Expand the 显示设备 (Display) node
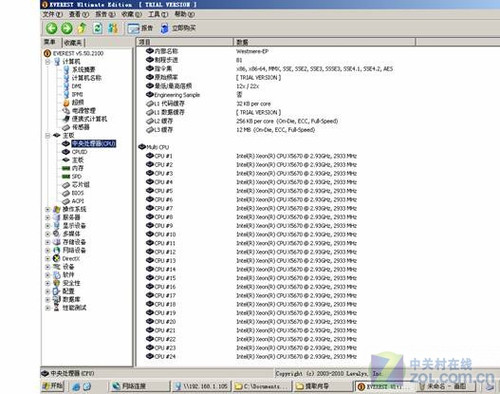500x394 pixels. pos(47,226)
